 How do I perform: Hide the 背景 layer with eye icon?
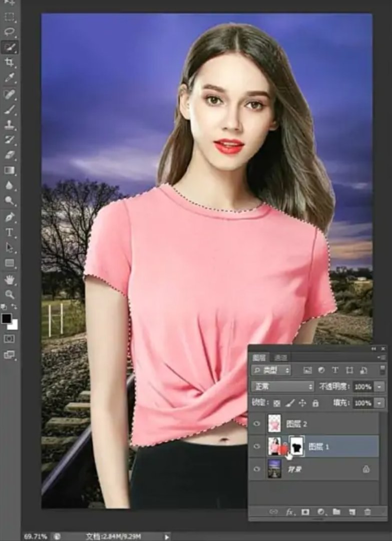(x=257, y=469)
